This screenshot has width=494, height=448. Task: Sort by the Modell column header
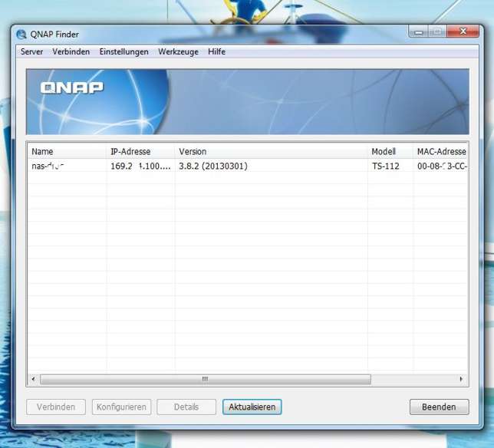click(x=390, y=152)
